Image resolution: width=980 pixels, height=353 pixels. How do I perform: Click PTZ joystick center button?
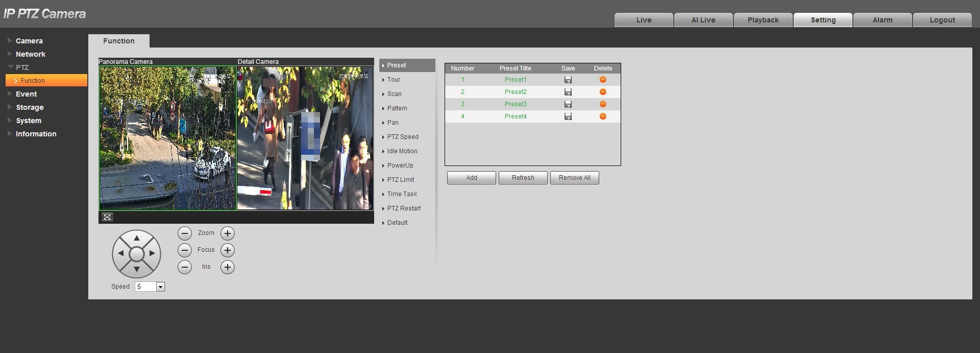[x=136, y=254]
